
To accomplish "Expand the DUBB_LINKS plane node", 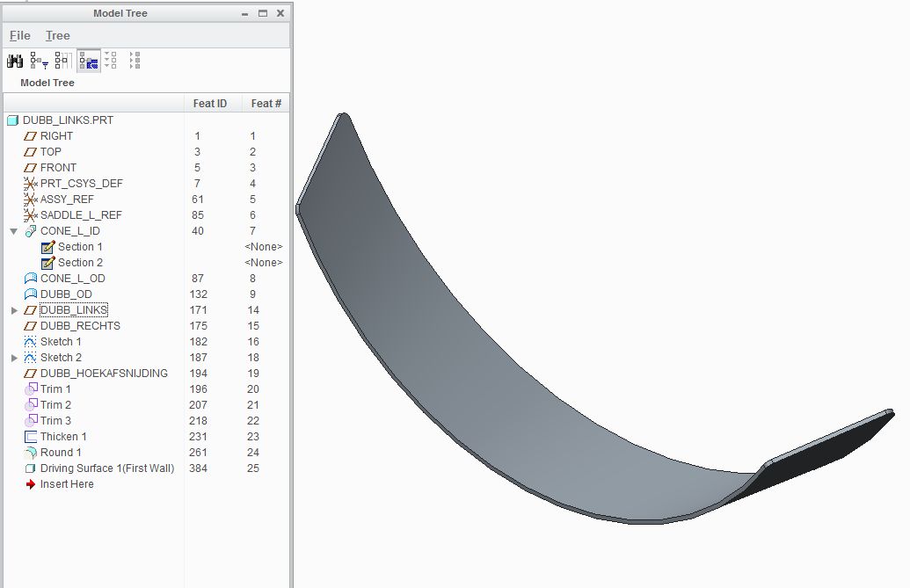I will (14, 310).
